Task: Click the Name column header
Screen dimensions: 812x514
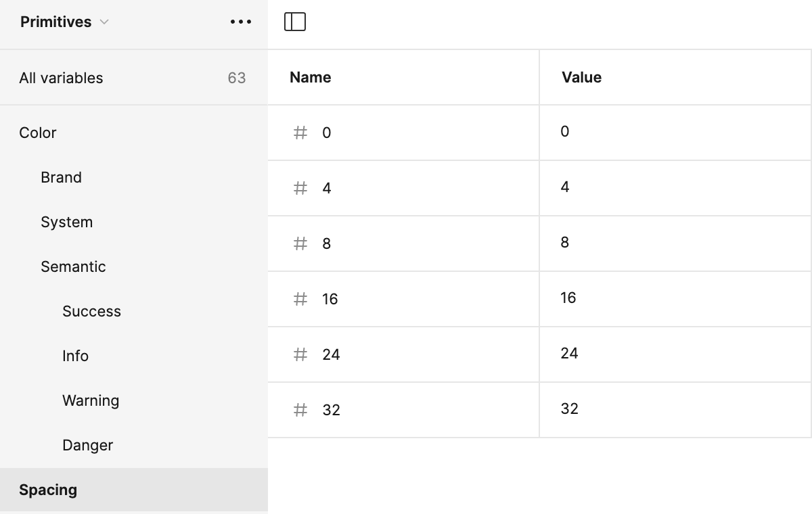Action: click(311, 77)
